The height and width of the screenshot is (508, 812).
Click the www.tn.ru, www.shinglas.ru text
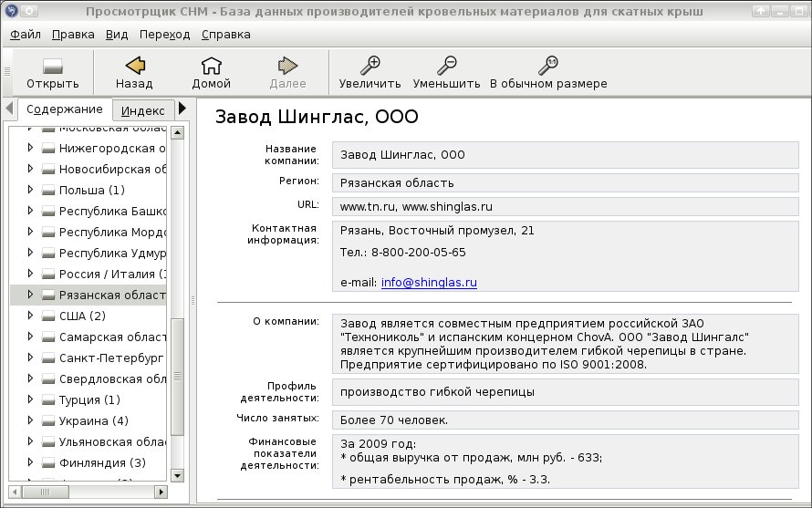416,207
